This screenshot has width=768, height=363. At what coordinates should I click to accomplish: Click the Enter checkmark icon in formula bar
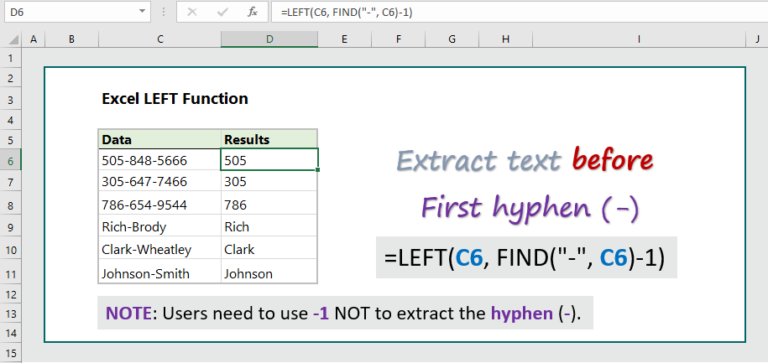(x=222, y=12)
